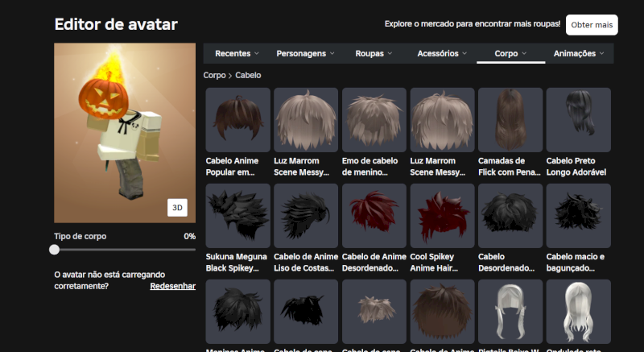
Task: Select Cabelo Desordenado black hair thumbnail
Action: pos(510,216)
